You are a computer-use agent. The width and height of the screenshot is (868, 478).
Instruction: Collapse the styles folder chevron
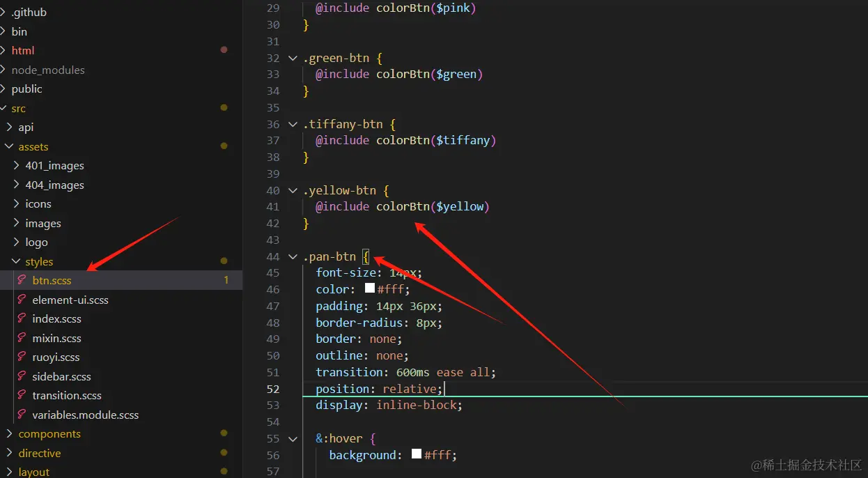pyautogui.click(x=17, y=261)
